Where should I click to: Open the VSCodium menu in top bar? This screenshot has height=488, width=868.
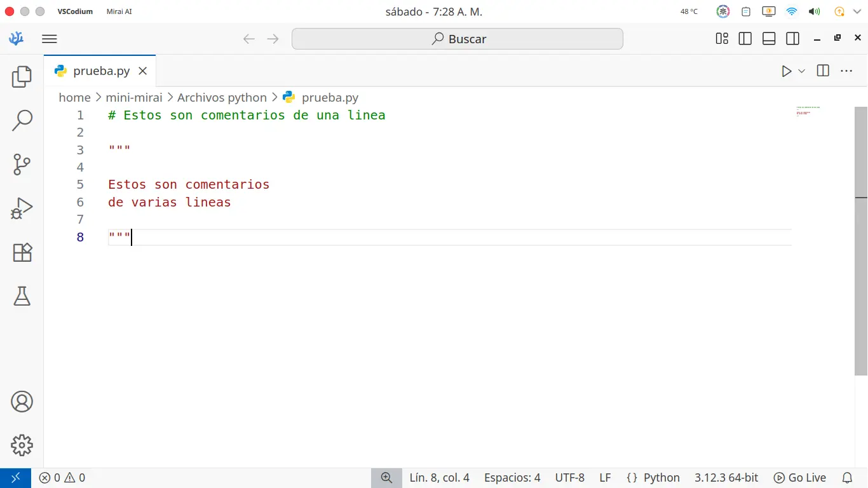(x=75, y=11)
